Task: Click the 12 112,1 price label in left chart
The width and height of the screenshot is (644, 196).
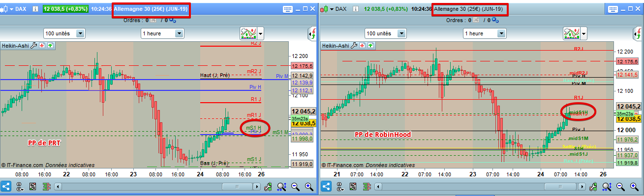Action: click(x=302, y=90)
